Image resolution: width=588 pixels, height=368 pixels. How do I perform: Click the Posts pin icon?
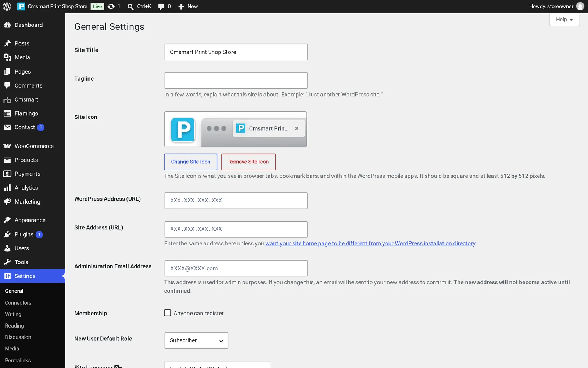pyautogui.click(x=7, y=43)
